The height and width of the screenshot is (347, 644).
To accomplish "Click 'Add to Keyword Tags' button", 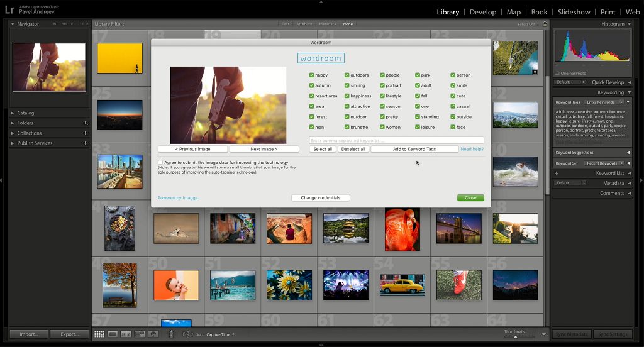I will (x=414, y=149).
